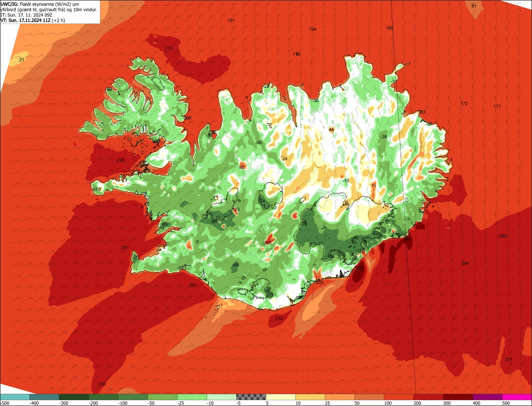Click the "(+2 h)" forecast offset text

click(x=59, y=20)
